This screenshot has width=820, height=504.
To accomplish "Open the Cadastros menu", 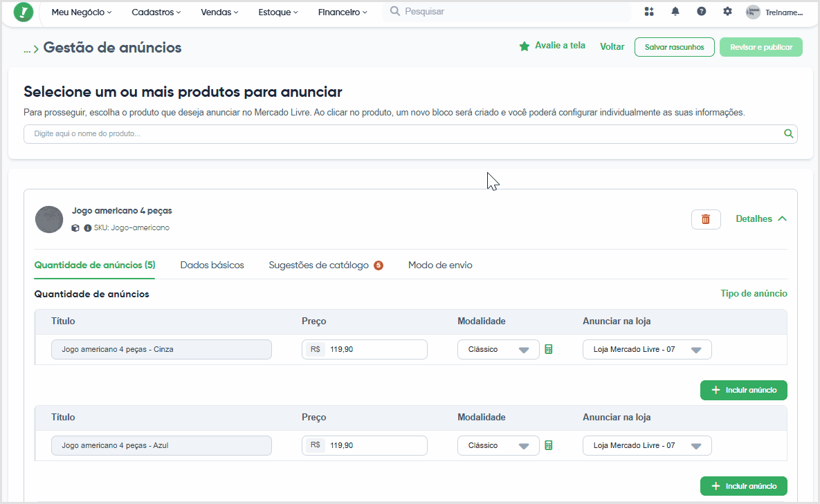I will (156, 12).
